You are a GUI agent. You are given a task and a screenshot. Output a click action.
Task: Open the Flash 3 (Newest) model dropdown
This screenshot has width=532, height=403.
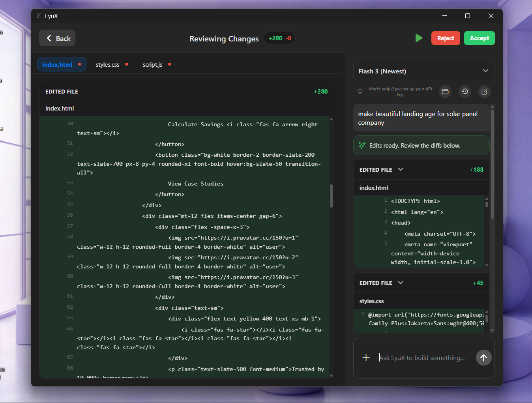(423, 71)
